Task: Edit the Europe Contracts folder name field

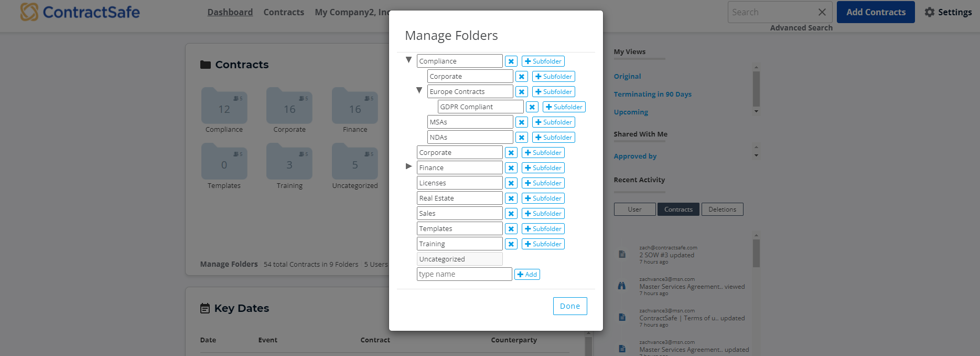Action: [x=470, y=92]
